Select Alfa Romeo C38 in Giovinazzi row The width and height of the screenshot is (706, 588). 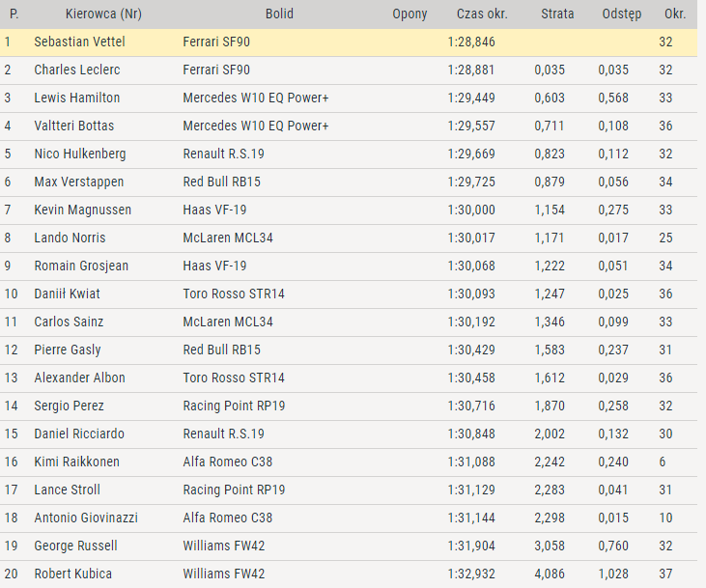227,518
